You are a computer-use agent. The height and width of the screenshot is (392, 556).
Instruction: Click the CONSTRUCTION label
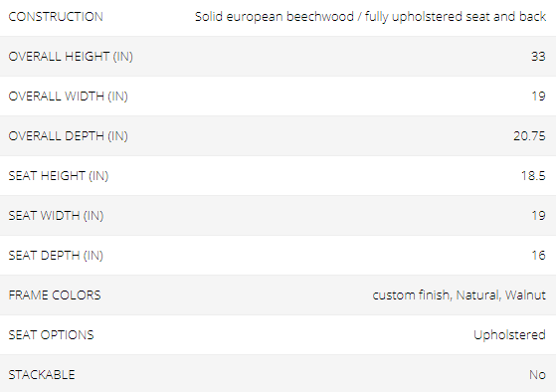(x=56, y=17)
